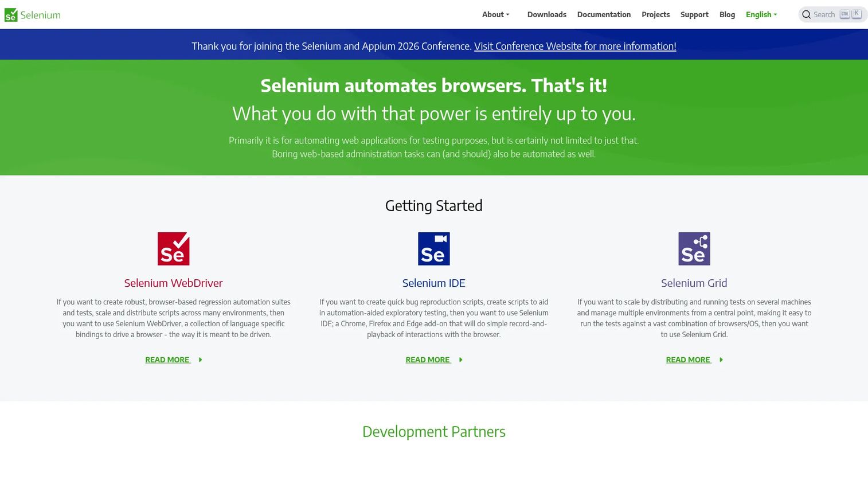Click "Thank you for joining" banner text
Image resolution: width=868 pixels, height=488 pixels.
point(331,46)
